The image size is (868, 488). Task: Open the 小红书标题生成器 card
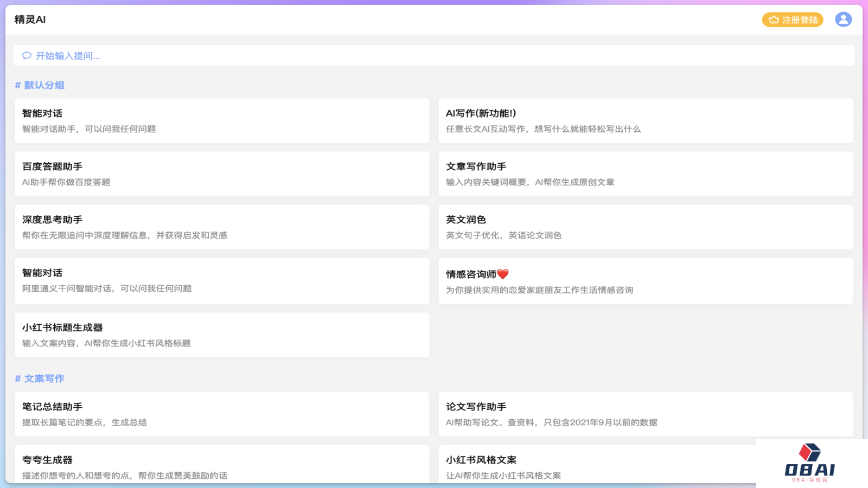point(221,335)
